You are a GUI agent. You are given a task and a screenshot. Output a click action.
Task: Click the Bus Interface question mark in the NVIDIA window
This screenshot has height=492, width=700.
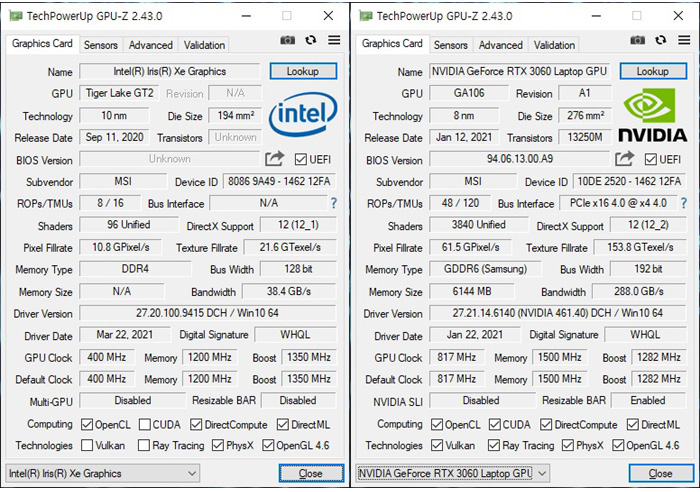684,204
